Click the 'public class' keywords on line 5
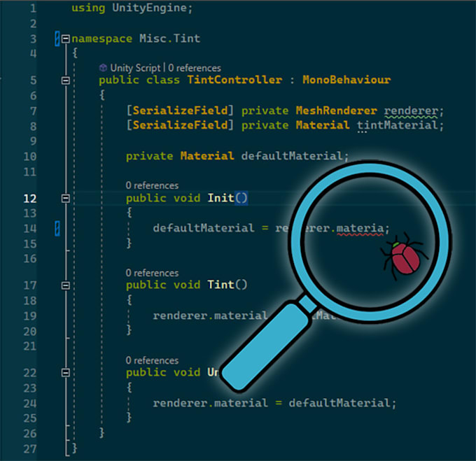The width and height of the screenshot is (476, 461). [x=139, y=80]
